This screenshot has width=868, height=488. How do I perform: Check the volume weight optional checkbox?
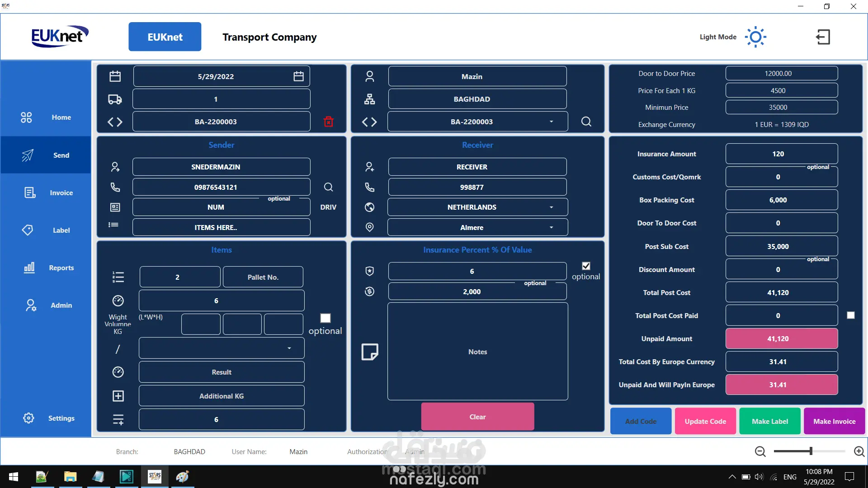coord(325,318)
